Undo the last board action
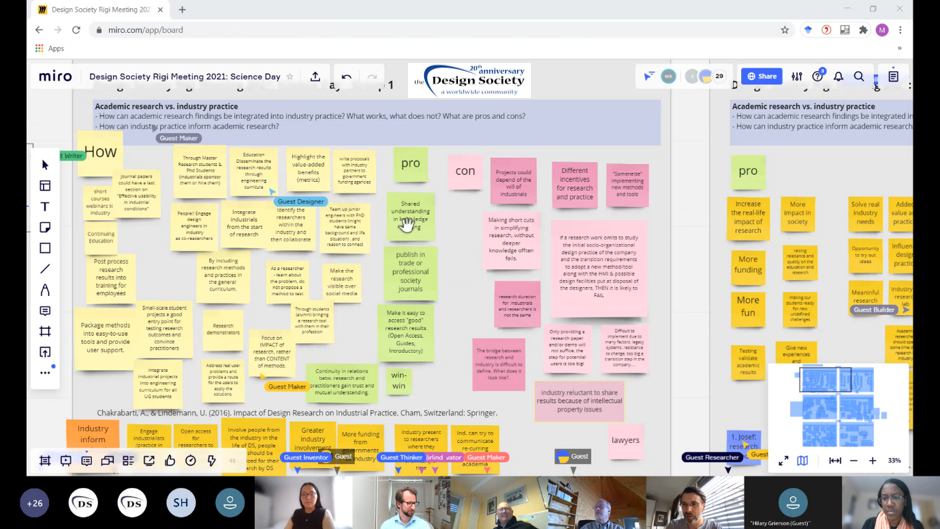This screenshot has width=940, height=529. 347,77
